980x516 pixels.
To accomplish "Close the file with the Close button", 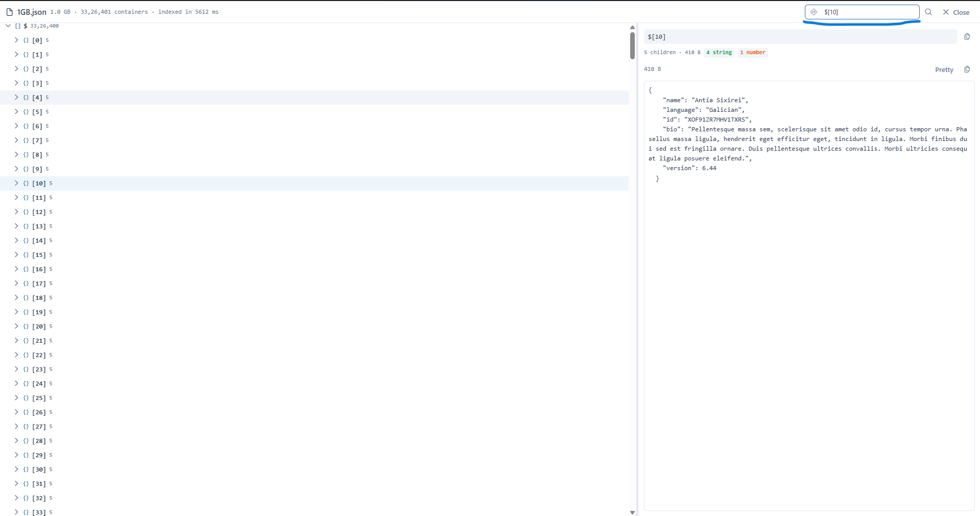I will (x=956, y=12).
